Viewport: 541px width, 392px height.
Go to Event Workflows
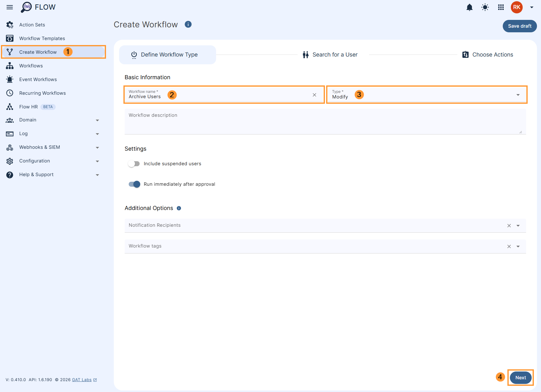(x=38, y=79)
